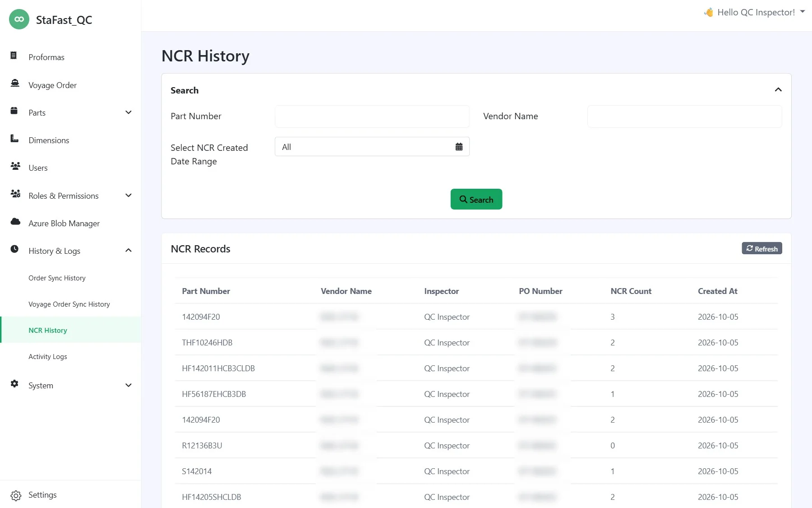Open Voyage Order Sync History page

69,304
